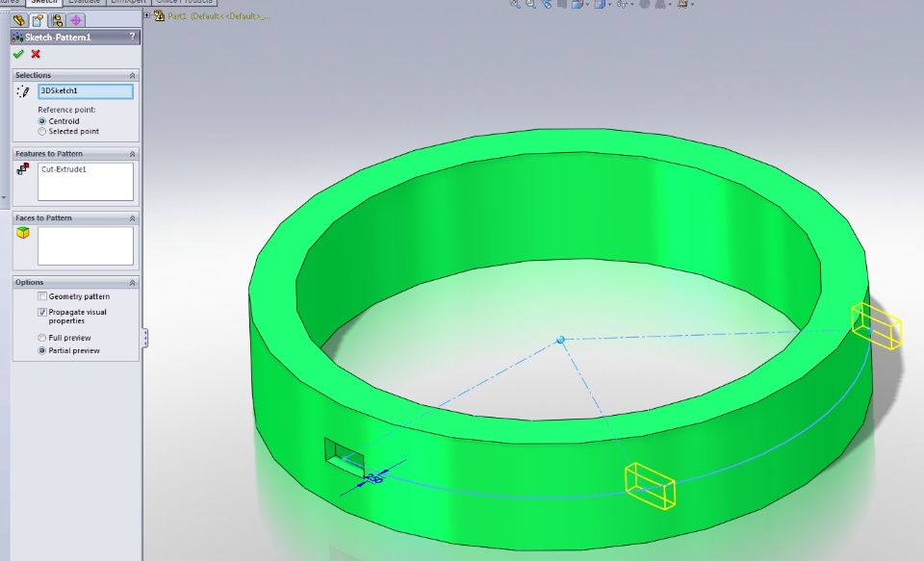Click the 250 dimension on the model

click(374, 478)
